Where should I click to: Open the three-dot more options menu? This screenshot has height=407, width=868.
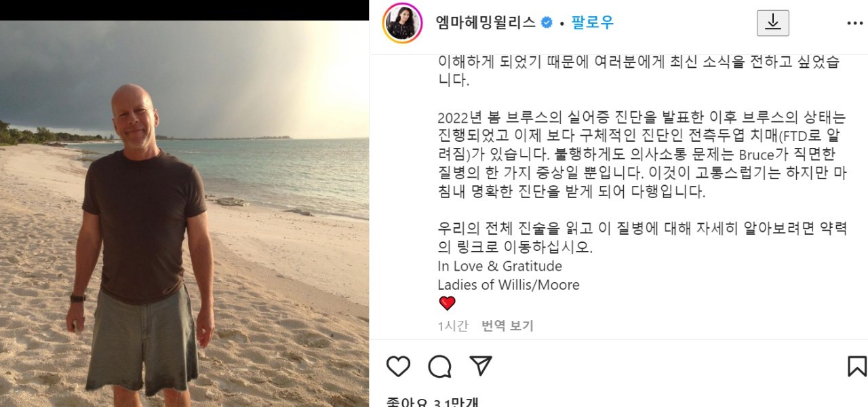point(854,23)
